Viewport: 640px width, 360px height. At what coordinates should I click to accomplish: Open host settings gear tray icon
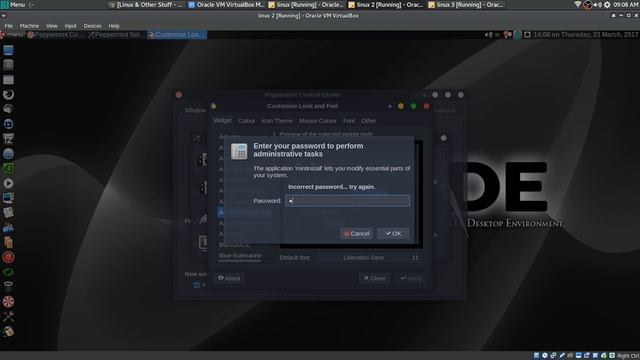[607, 4]
